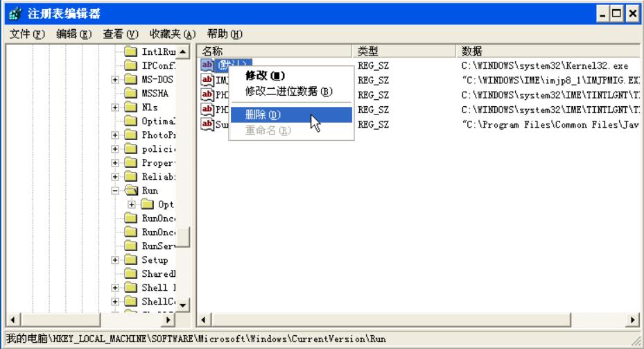Open the 编辑 (E) menu
The height and width of the screenshot is (349, 644).
(74, 34)
